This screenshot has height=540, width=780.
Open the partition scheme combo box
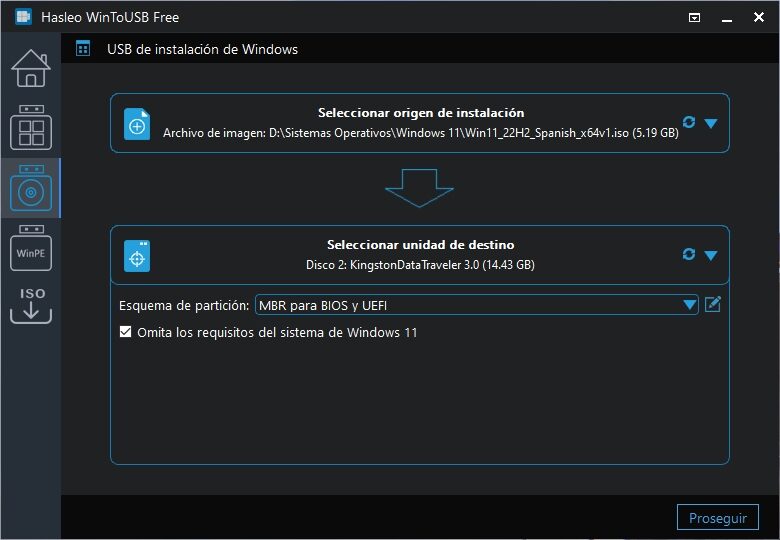coord(477,305)
